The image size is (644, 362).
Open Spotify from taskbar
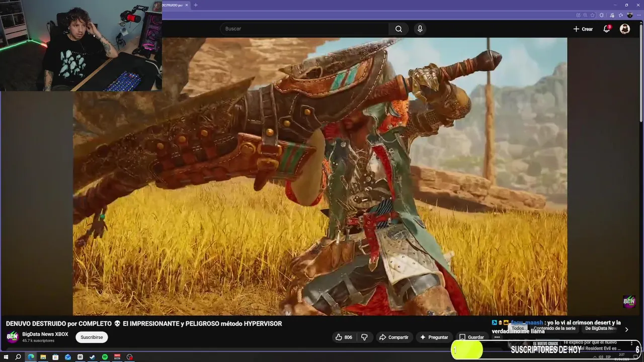click(105, 357)
